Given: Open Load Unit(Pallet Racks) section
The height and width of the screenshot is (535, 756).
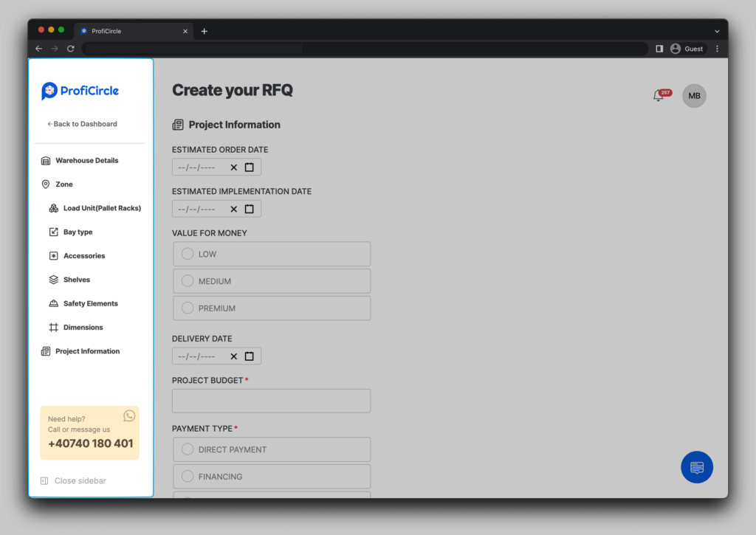Looking at the screenshot, I should (x=102, y=208).
